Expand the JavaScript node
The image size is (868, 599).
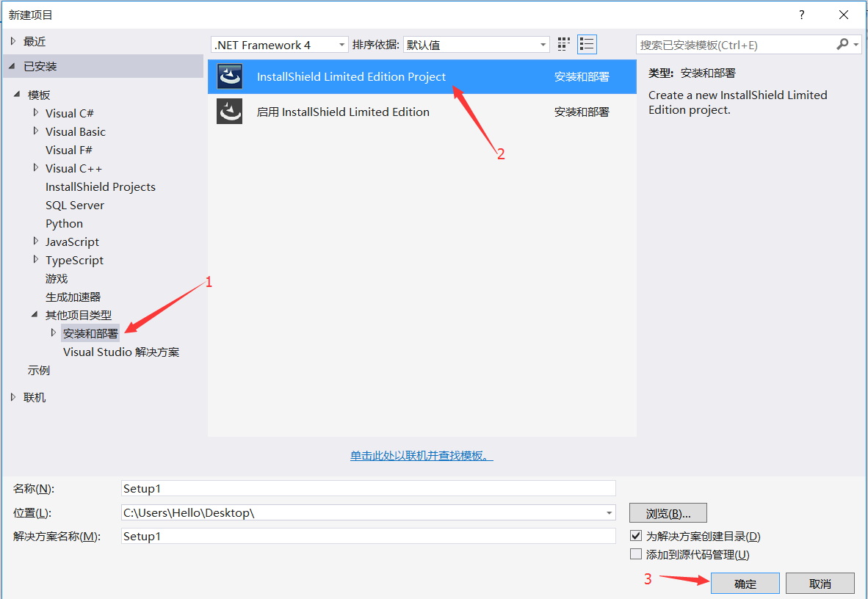[35, 241]
